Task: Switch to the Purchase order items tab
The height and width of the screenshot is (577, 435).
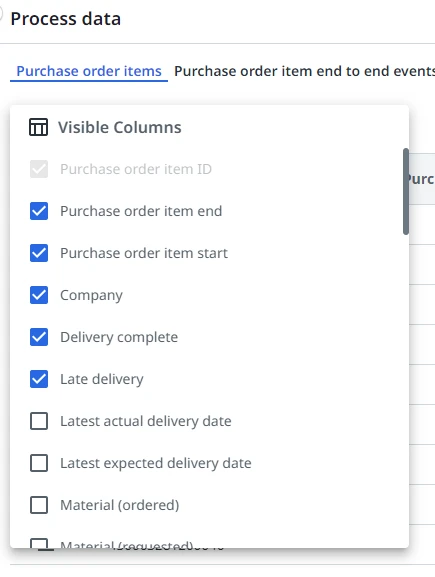Action: [89, 71]
